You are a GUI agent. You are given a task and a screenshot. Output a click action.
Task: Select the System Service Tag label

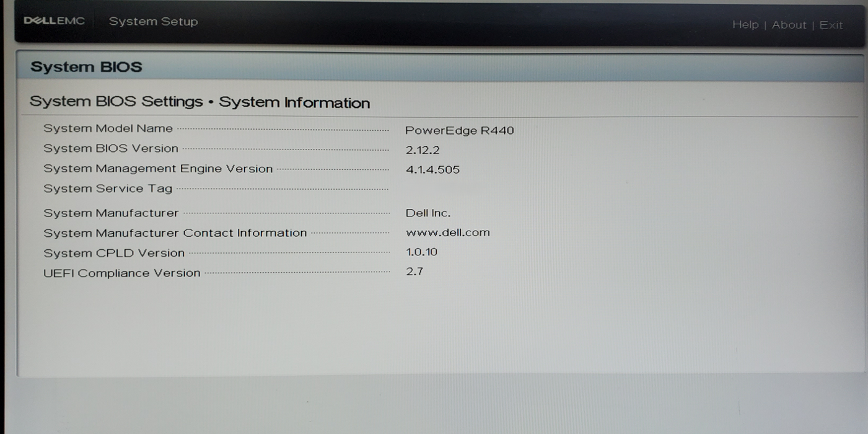pyautogui.click(x=108, y=188)
